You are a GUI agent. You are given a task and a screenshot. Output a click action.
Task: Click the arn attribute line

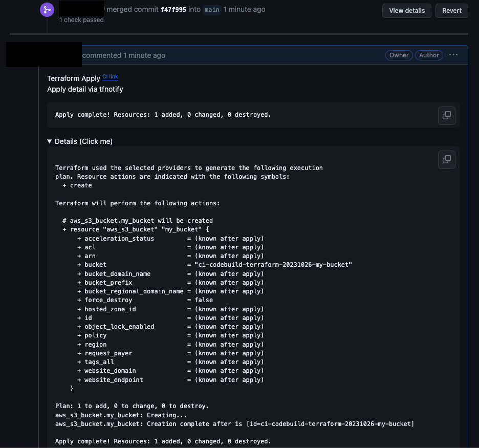170,256
